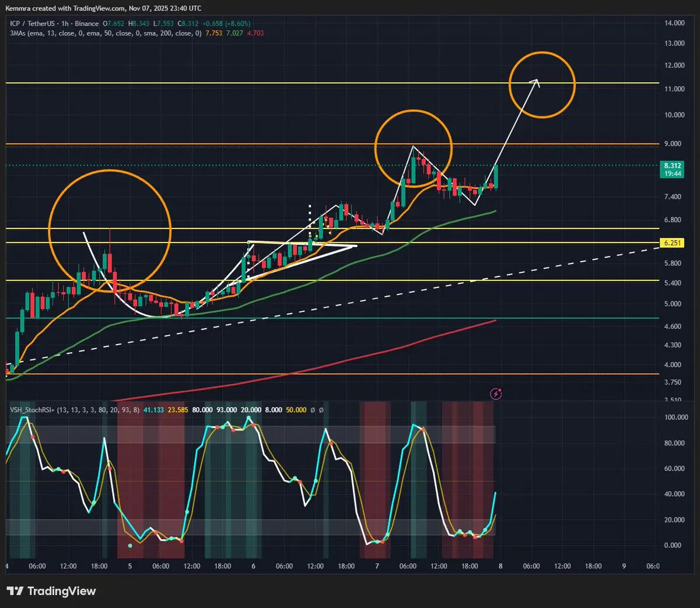
Task: Click the 5.000 price axis label
Action: [673, 304]
